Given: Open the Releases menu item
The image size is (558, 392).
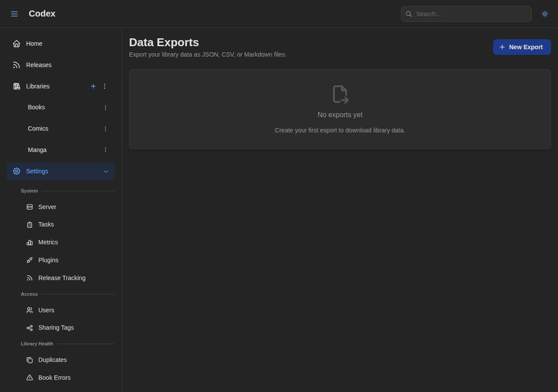Looking at the screenshot, I should [x=61, y=65].
